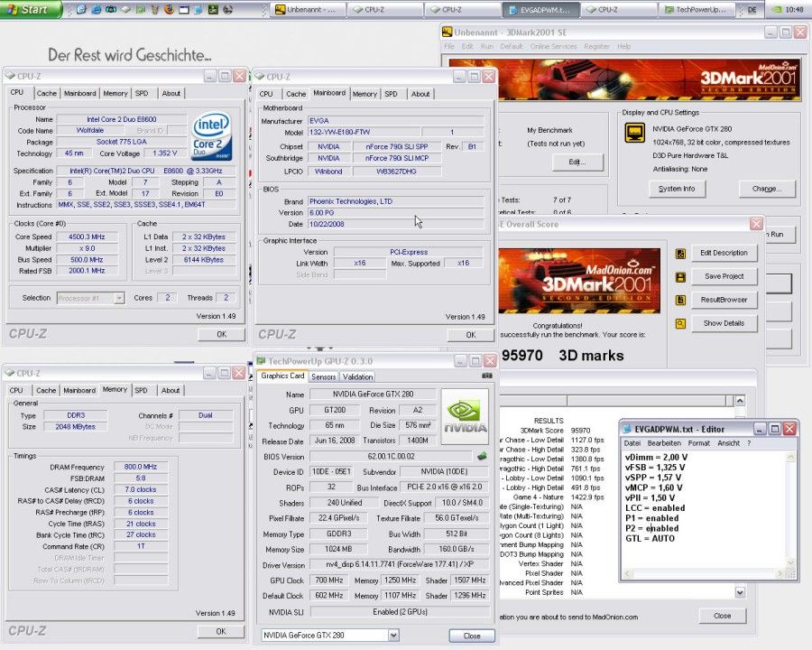Click the Change... display settings button
The height and width of the screenshot is (650, 812).
coord(766,189)
